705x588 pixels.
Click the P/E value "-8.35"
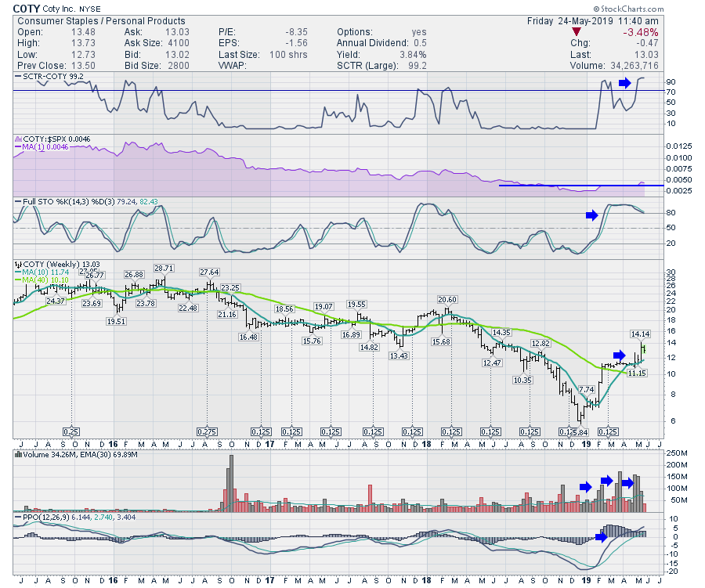click(x=296, y=32)
